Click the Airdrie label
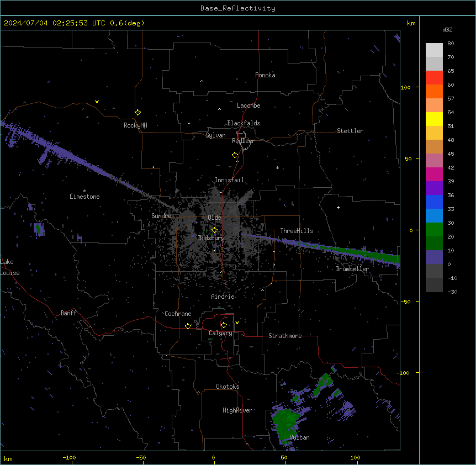The height and width of the screenshot is (465, 476). coord(223,297)
